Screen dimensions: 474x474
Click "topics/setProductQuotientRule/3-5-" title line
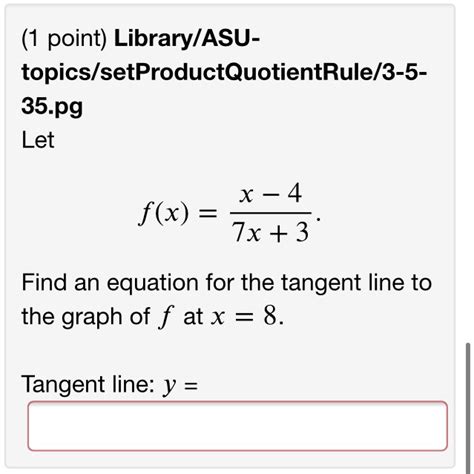click(x=224, y=72)
